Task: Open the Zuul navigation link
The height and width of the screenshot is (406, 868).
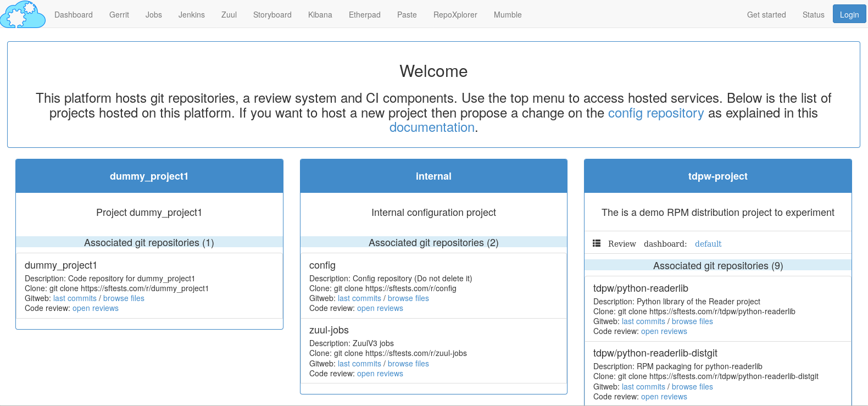Action: 229,15
